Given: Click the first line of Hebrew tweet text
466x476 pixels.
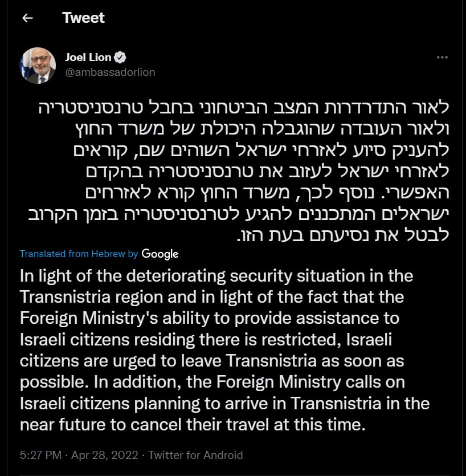Looking at the screenshot, I should 244,108.
